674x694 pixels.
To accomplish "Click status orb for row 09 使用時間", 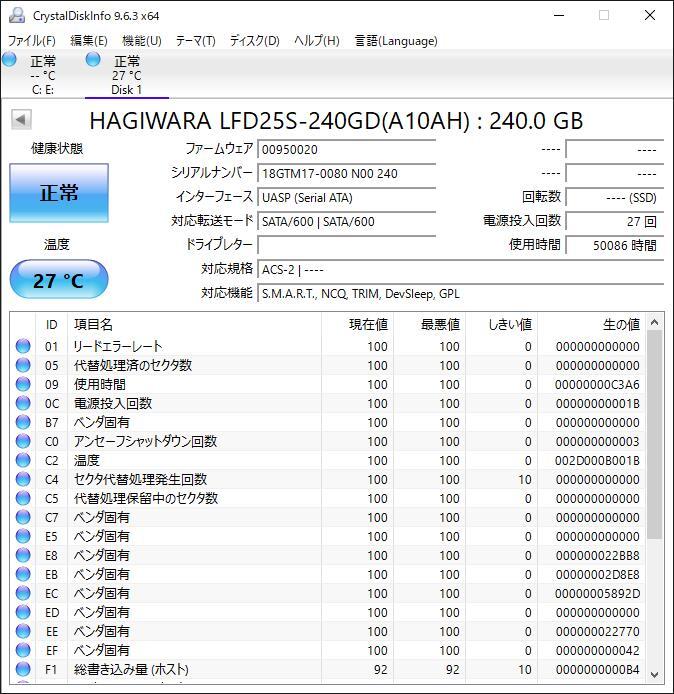I will point(23,384).
